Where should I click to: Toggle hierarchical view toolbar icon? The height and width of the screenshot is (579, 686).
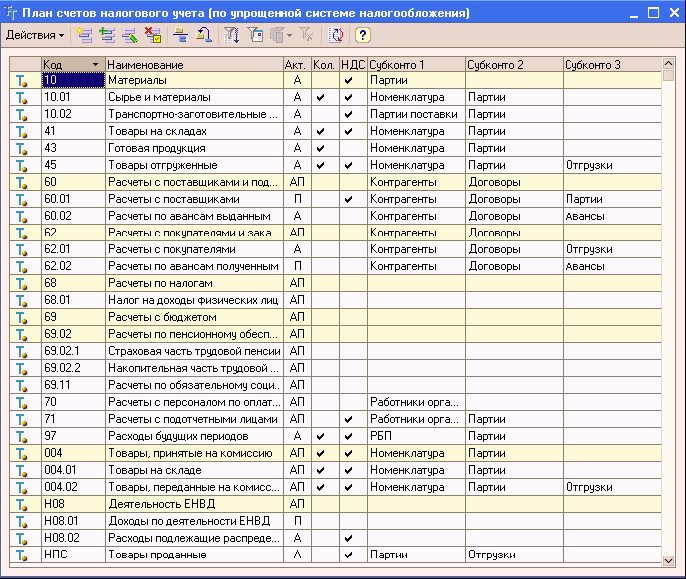pos(181,35)
